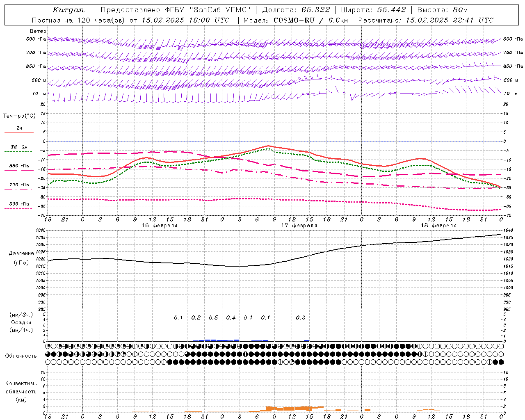525x420 pixels.
Task: Click the 'Прогноз на 120 часа(ов)' text
Action: click(x=79, y=20)
